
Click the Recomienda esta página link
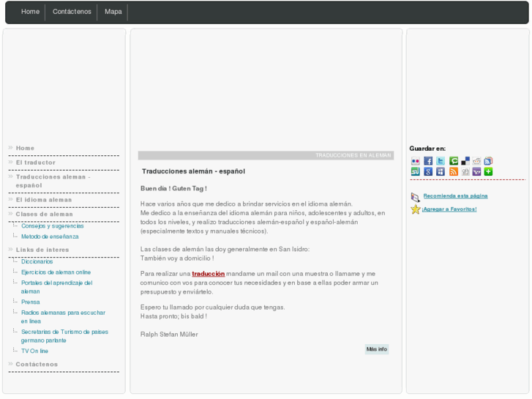coord(455,196)
